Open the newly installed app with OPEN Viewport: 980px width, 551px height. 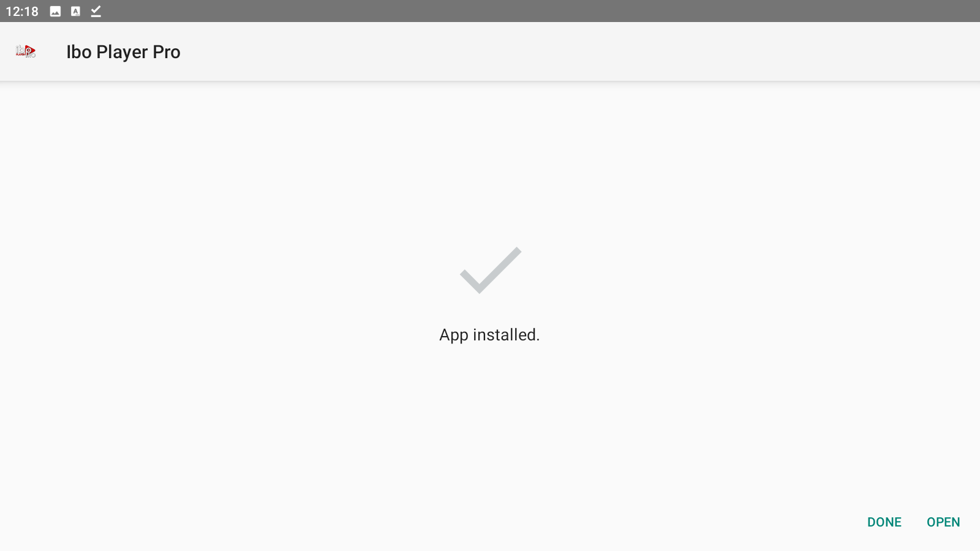(x=943, y=522)
